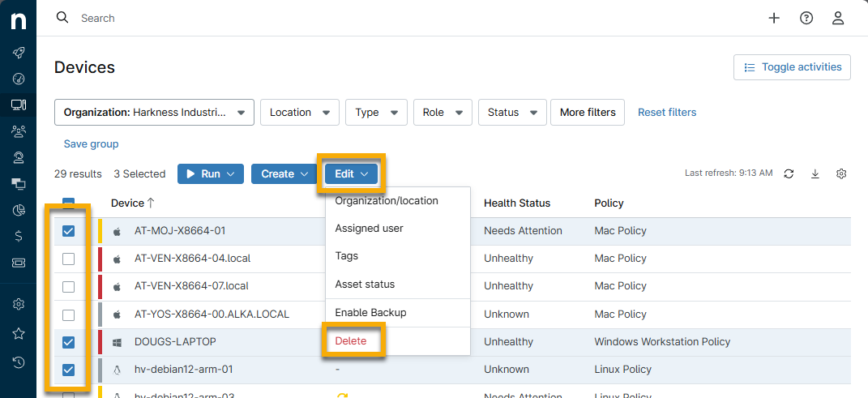Image resolution: width=868 pixels, height=398 pixels.
Task: Uncheck the DOUGS-LAPTOP checkbox
Action: [69, 342]
